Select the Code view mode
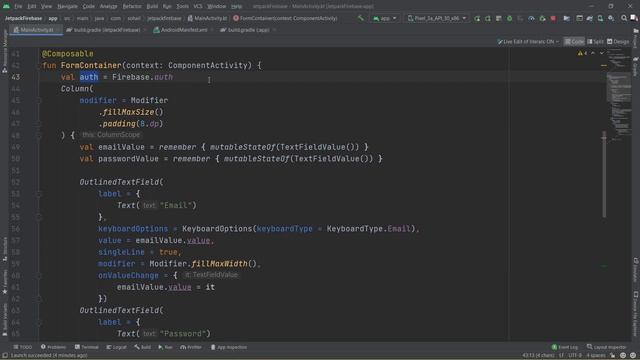Screen dimensions: 640x360 pos(574,42)
